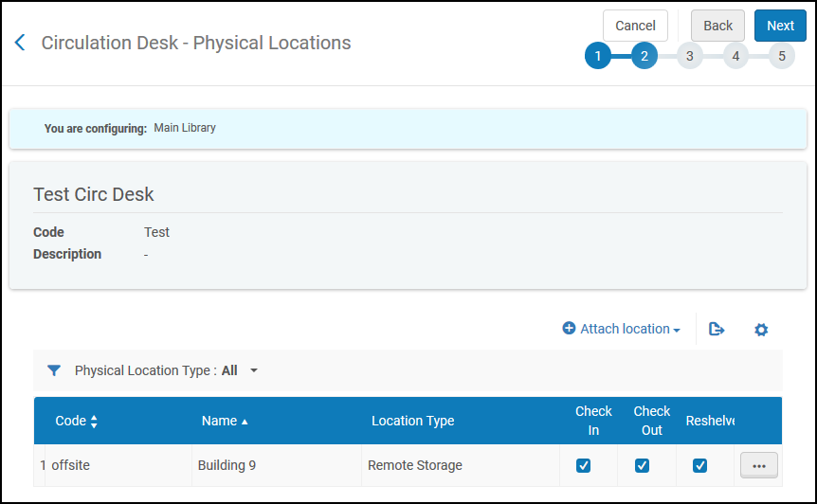Click the page title Circulation Desk - Physical Locations

coord(196,43)
